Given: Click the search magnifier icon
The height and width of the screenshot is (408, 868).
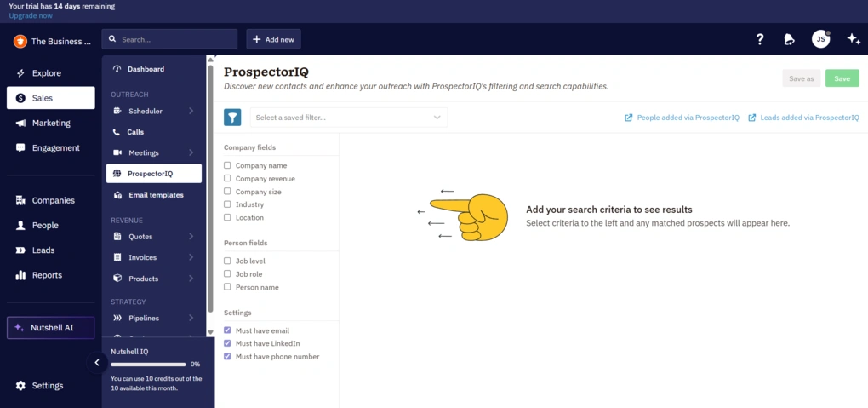Looking at the screenshot, I should click(112, 39).
